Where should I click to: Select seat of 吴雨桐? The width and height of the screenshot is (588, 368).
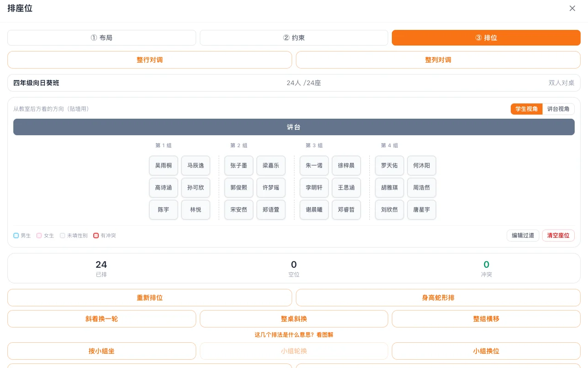(164, 166)
